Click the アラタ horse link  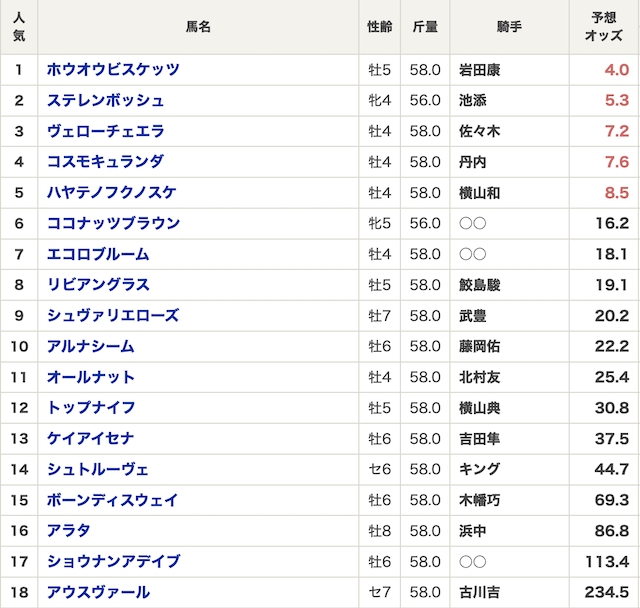69,531
